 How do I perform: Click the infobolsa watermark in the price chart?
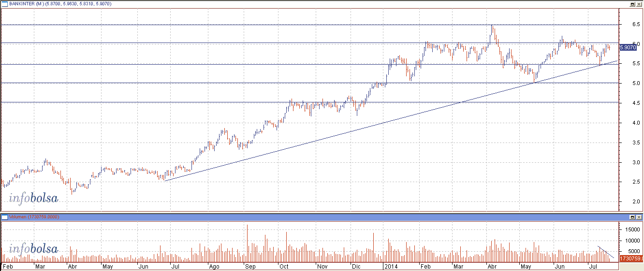point(33,198)
